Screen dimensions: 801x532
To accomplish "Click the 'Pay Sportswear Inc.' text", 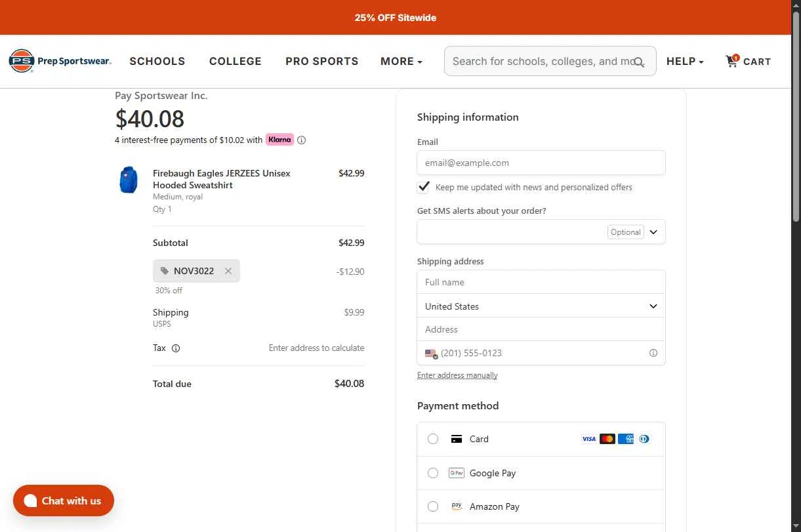I will 161,96.
